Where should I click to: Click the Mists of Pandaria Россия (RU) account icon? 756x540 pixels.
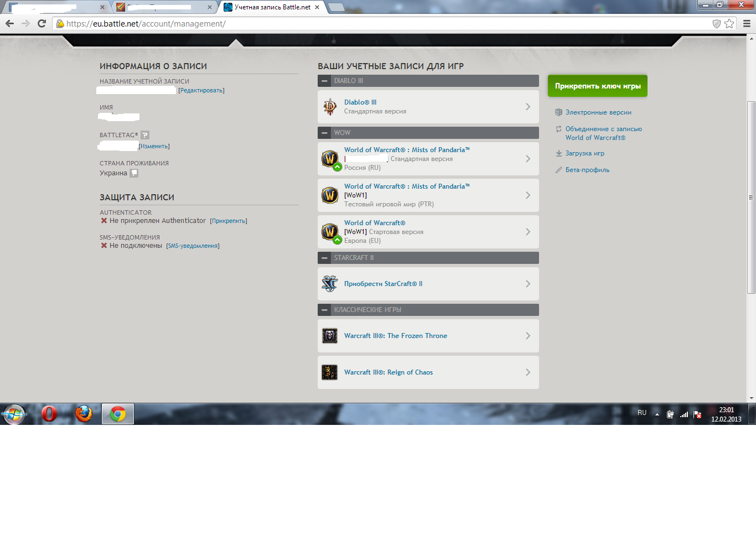coord(331,159)
